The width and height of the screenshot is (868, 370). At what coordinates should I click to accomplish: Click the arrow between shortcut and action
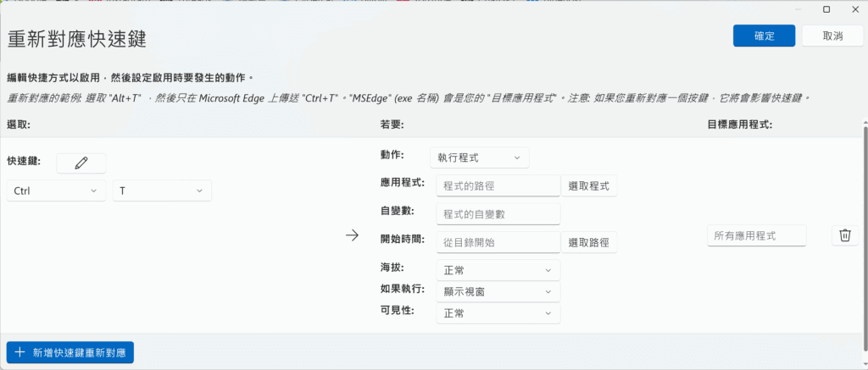point(353,235)
